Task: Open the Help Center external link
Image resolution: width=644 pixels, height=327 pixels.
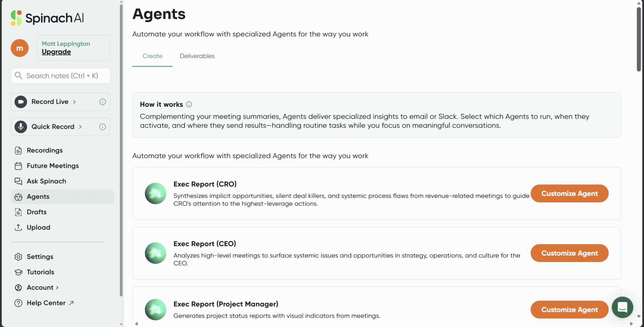Action: (x=46, y=303)
